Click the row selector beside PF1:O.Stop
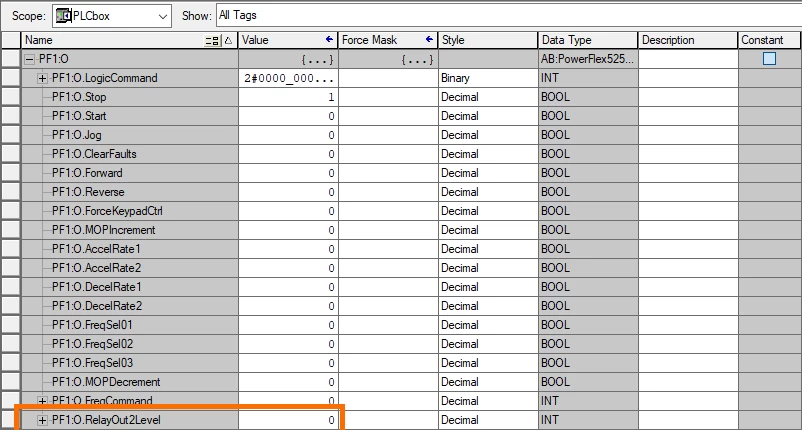This screenshot has height=430, width=802. pyautogui.click(x=11, y=97)
